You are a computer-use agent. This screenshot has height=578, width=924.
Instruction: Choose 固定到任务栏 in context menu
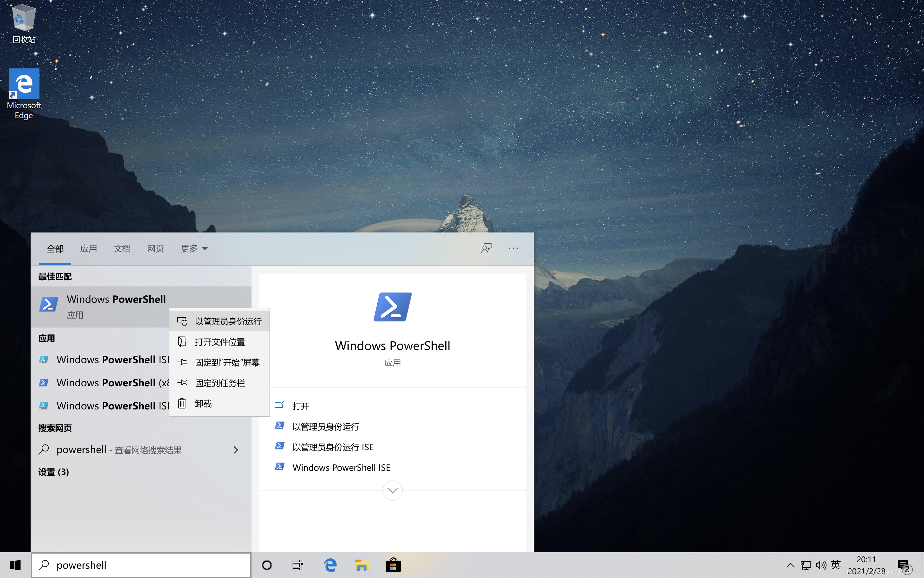pyautogui.click(x=219, y=383)
